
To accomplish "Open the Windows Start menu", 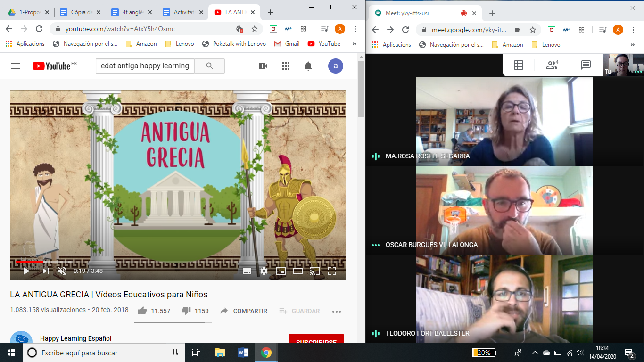I will [x=11, y=353].
